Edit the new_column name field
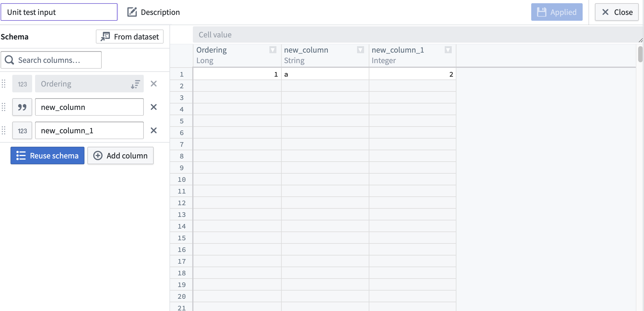 [x=89, y=107]
